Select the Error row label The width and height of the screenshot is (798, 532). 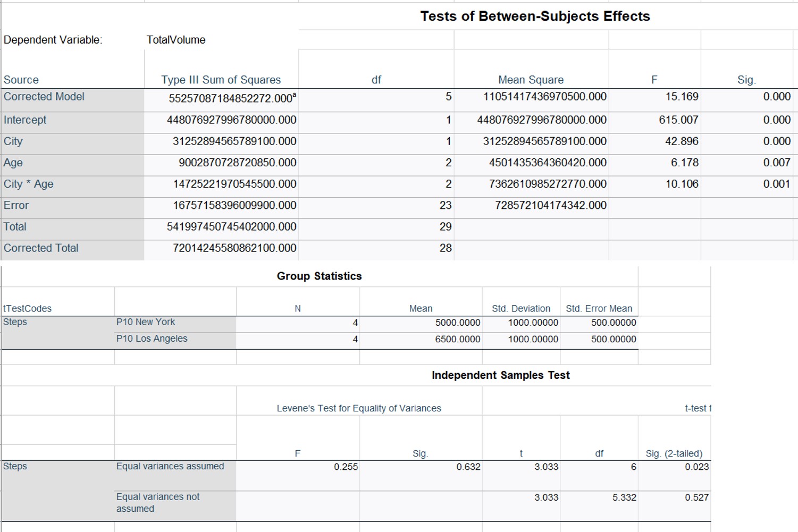tap(16, 205)
